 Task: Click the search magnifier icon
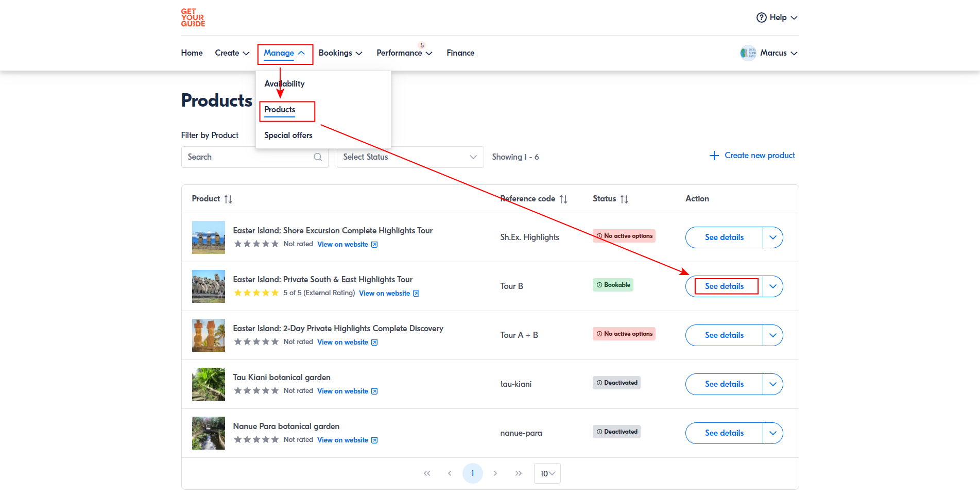318,157
